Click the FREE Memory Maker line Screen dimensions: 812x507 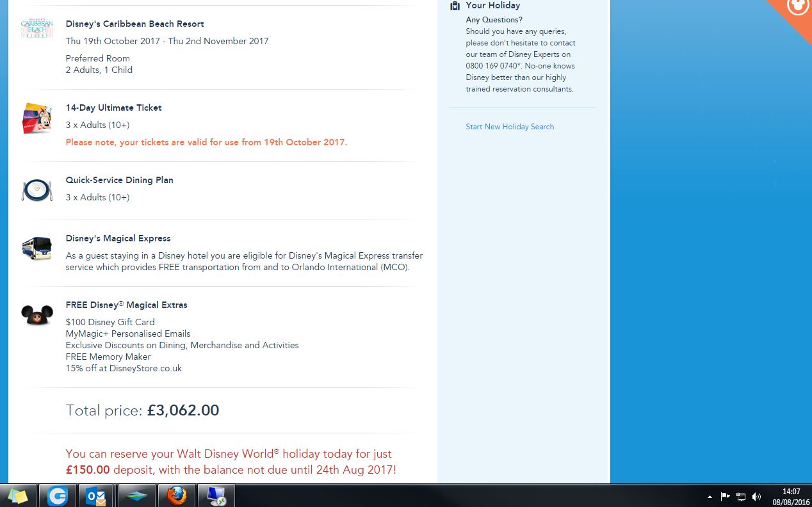click(x=108, y=357)
